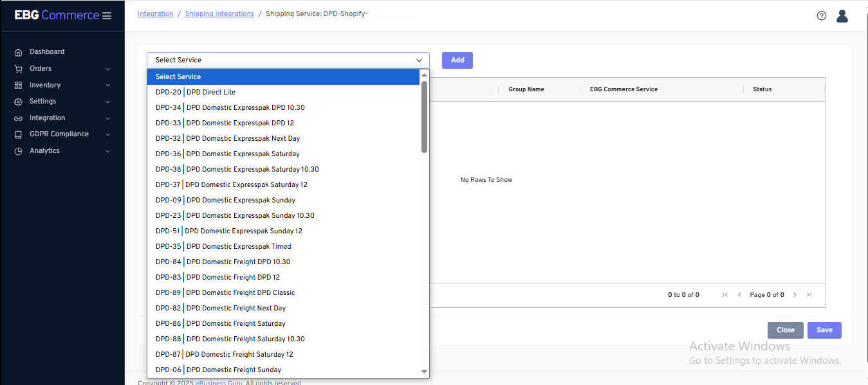Click the dropdown list scroll down arrow
The width and height of the screenshot is (868, 385).
[x=424, y=372]
